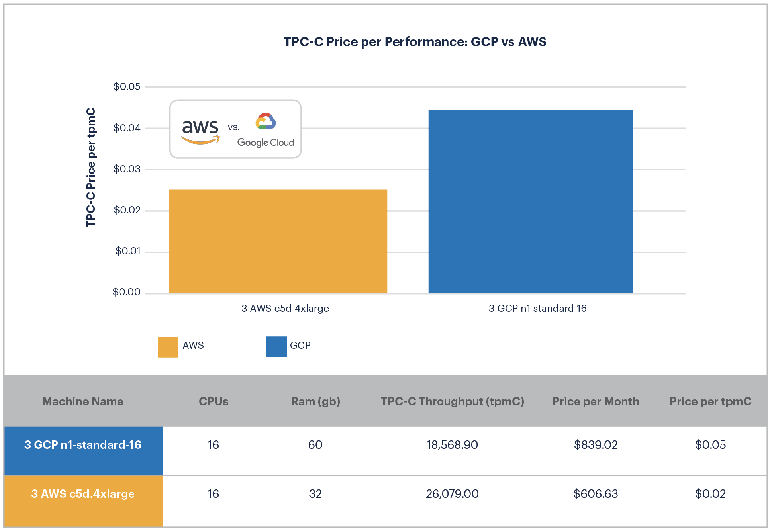The height and width of the screenshot is (532, 772).
Task: Click the AWS logo in the chart
Action: 200,131
